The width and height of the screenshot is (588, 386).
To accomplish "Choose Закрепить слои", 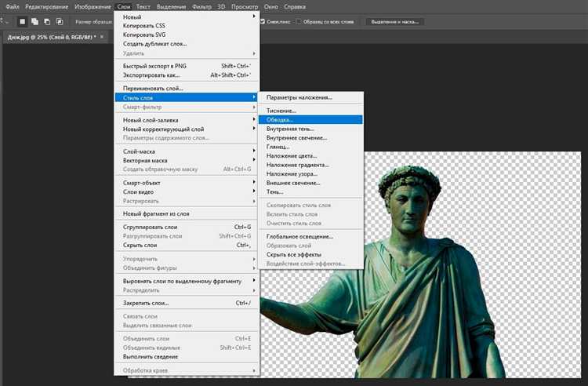I will coord(187,303).
